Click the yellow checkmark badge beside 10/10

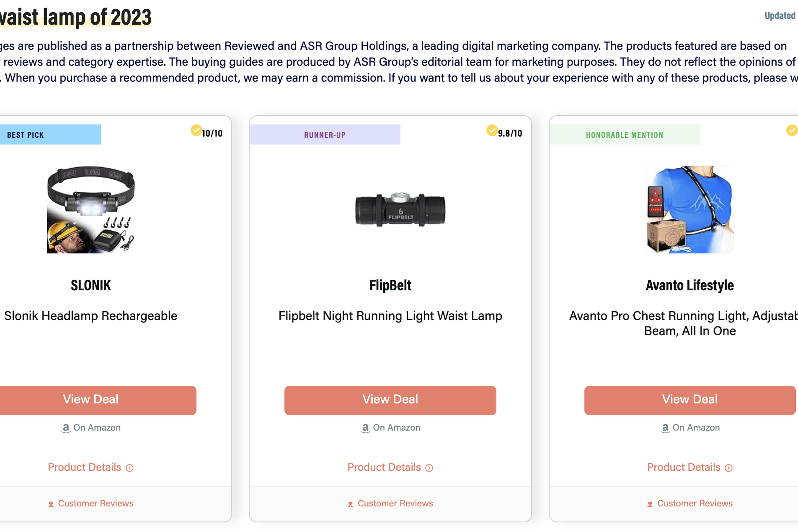click(x=196, y=130)
